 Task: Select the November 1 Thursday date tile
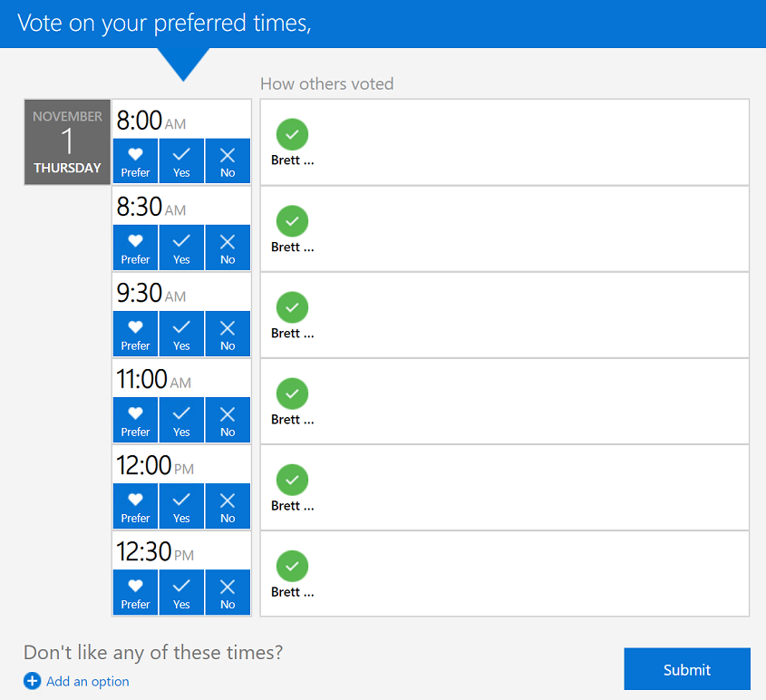[67, 142]
